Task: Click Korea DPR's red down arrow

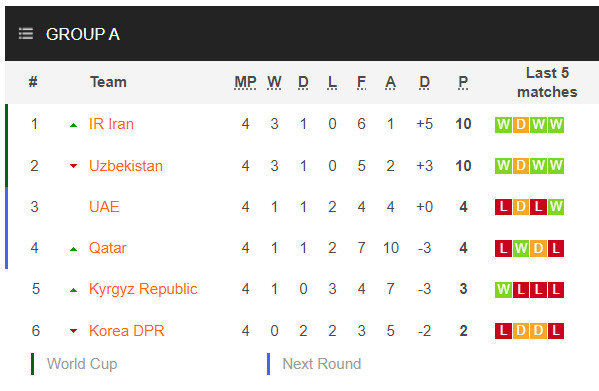Action: [74, 331]
